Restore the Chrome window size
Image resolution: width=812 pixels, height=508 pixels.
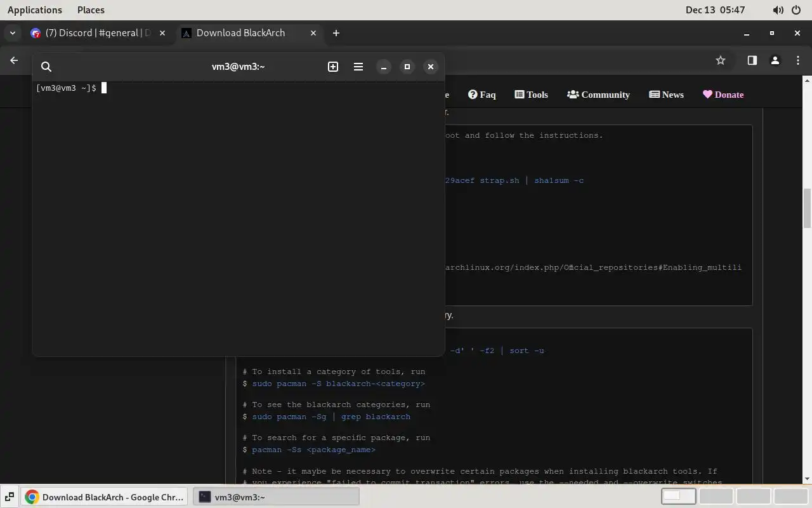[x=772, y=33]
